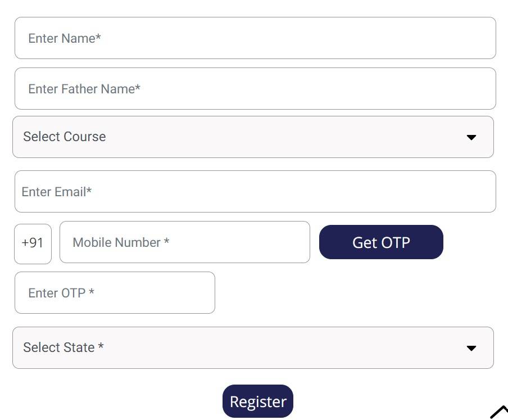
Task: Click the 'Enter Father Name*' placeholder text
Action: pos(84,89)
